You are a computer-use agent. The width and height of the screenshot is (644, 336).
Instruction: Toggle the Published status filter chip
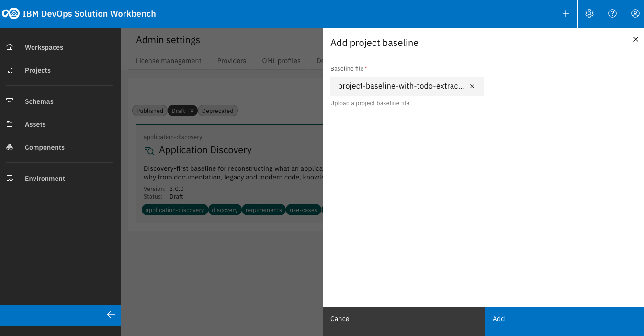(150, 111)
